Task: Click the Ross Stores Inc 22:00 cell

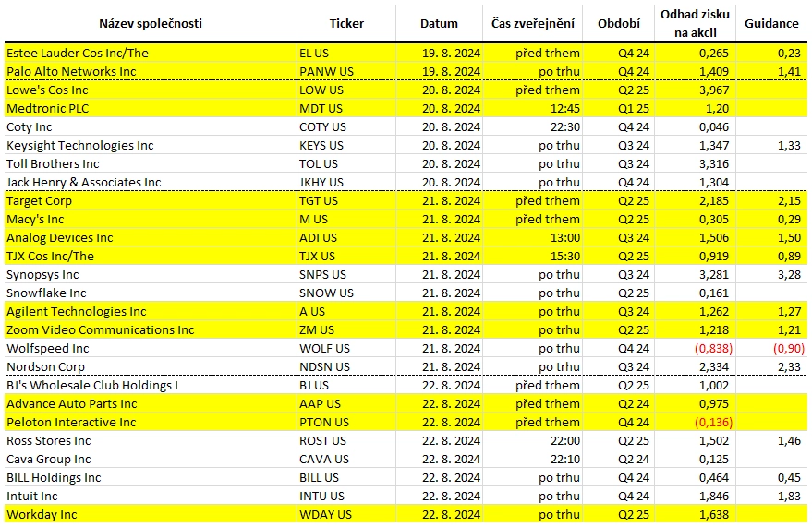Action: (x=533, y=440)
